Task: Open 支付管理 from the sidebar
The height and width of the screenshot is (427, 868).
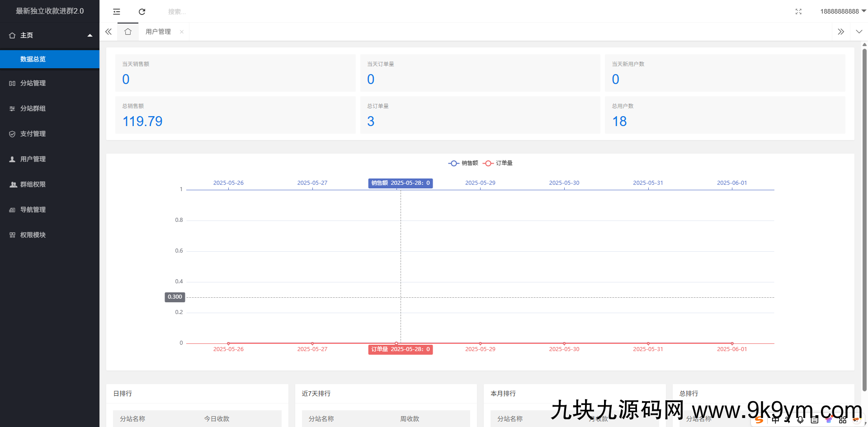Action: point(12,134)
